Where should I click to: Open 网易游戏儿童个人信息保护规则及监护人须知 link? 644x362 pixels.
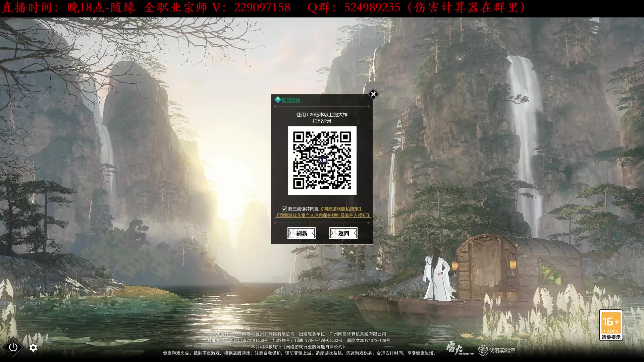tap(322, 216)
